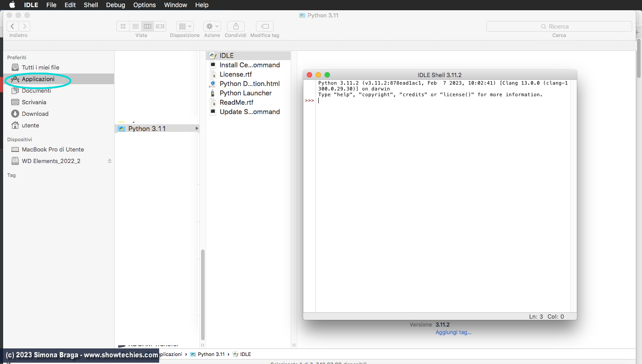Click the applications column scrollbar
The image size is (642, 364).
[203, 294]
